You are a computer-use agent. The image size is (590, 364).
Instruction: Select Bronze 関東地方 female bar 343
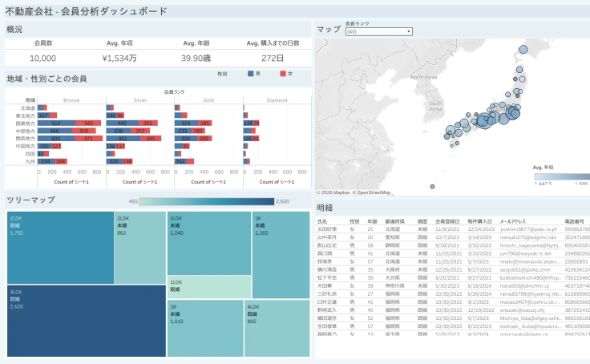(x=88, y=123)
